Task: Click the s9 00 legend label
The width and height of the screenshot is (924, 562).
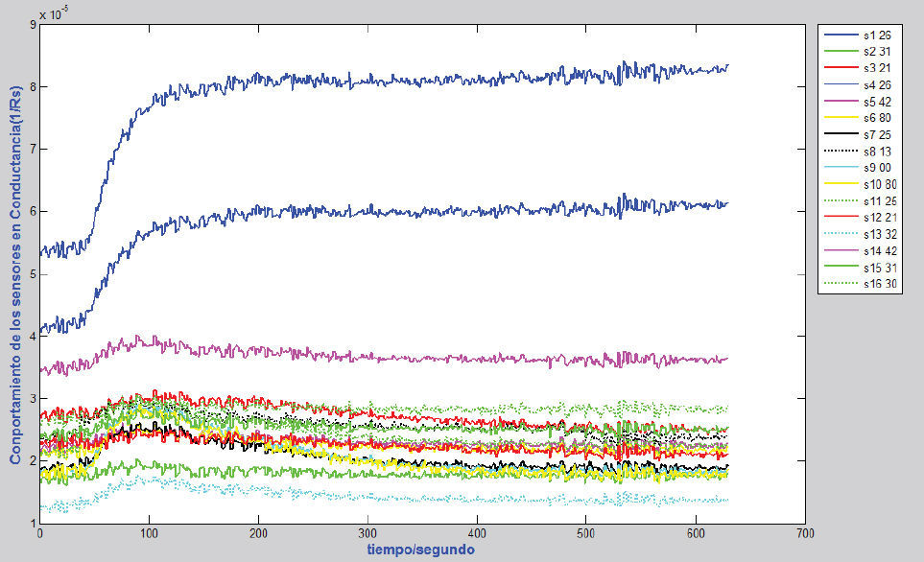Action: coord(877,168)
